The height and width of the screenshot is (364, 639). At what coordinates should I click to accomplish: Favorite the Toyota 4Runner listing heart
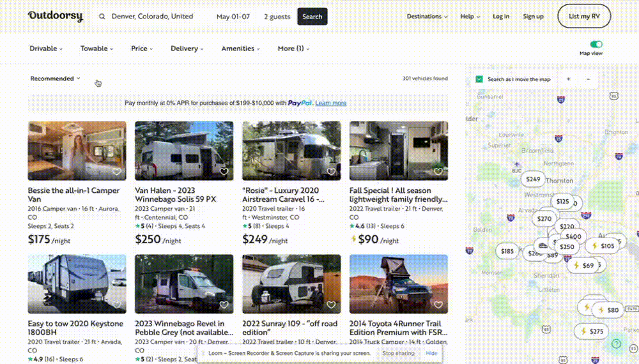coord(438,305)
